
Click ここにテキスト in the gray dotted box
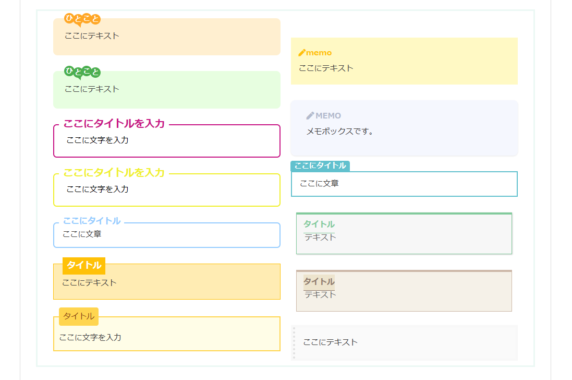(330, 342)
